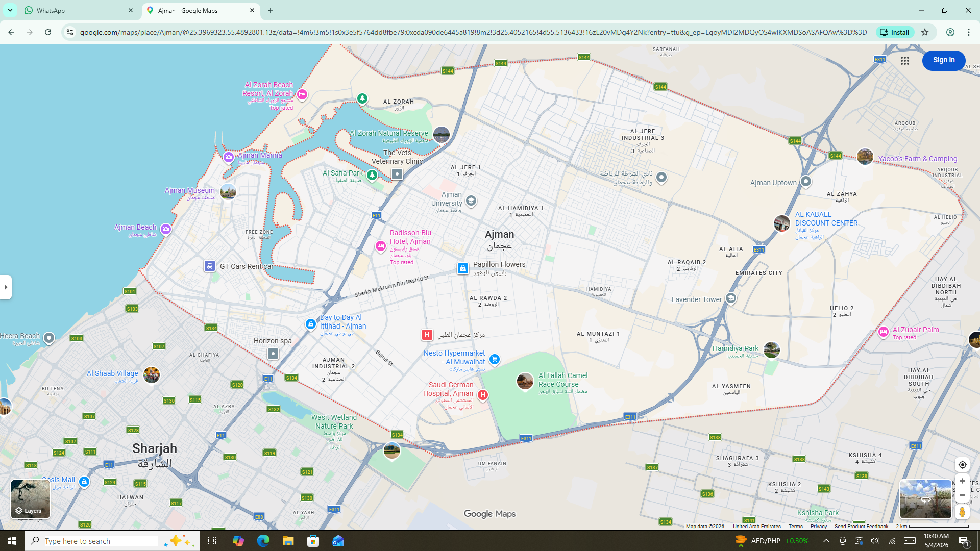Open Oasis Mall shopping pin
980x551 pixels.
[x=84, y=482]
